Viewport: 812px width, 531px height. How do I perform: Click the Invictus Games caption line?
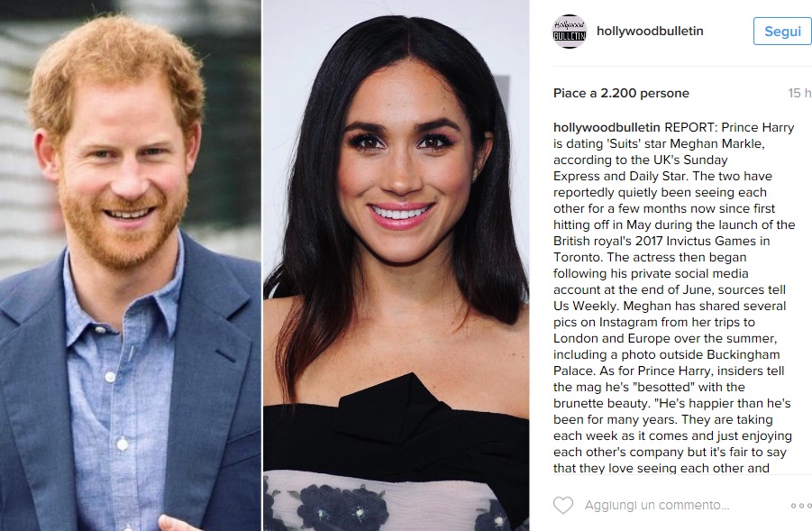661,241
